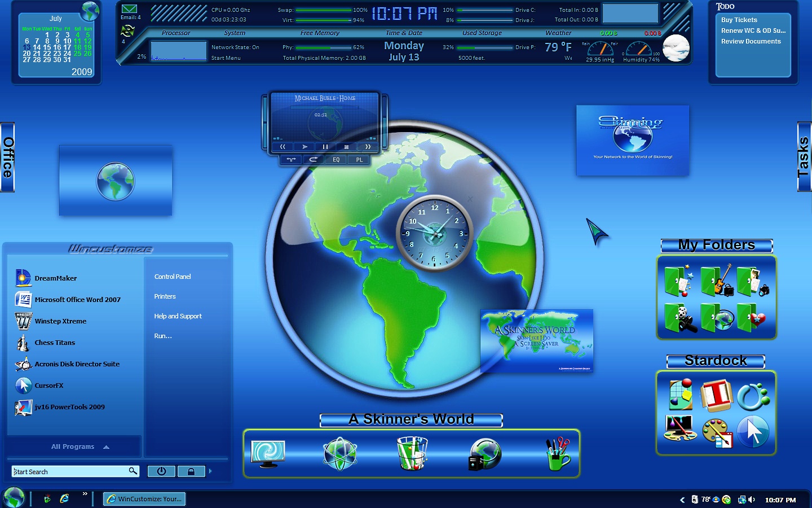Open the video camera folder in My Folders

[x=681, y=317]
